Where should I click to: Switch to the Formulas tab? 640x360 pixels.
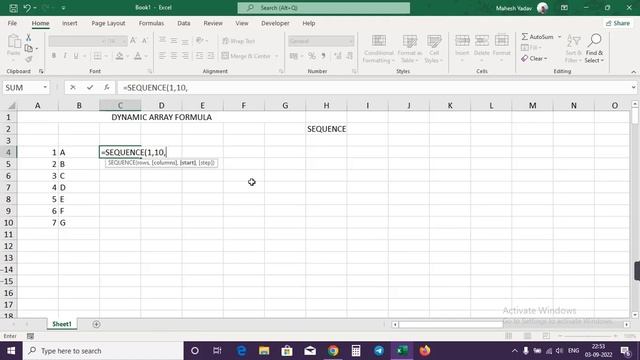(x=151, y=23)
